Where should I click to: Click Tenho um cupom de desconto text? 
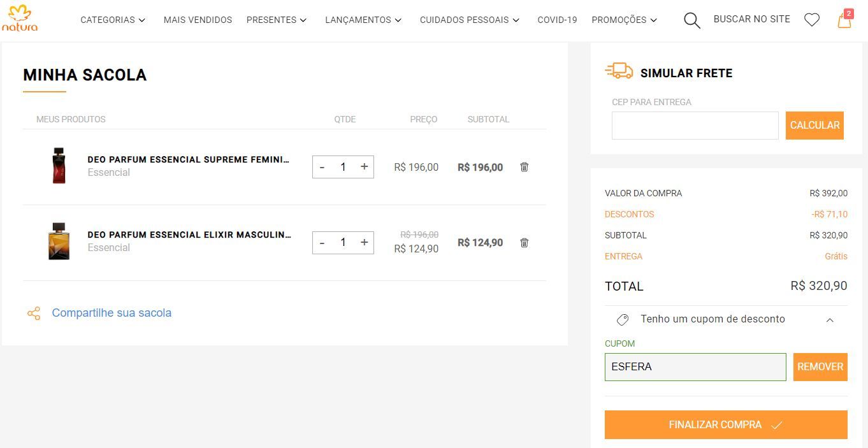point(712,319)
